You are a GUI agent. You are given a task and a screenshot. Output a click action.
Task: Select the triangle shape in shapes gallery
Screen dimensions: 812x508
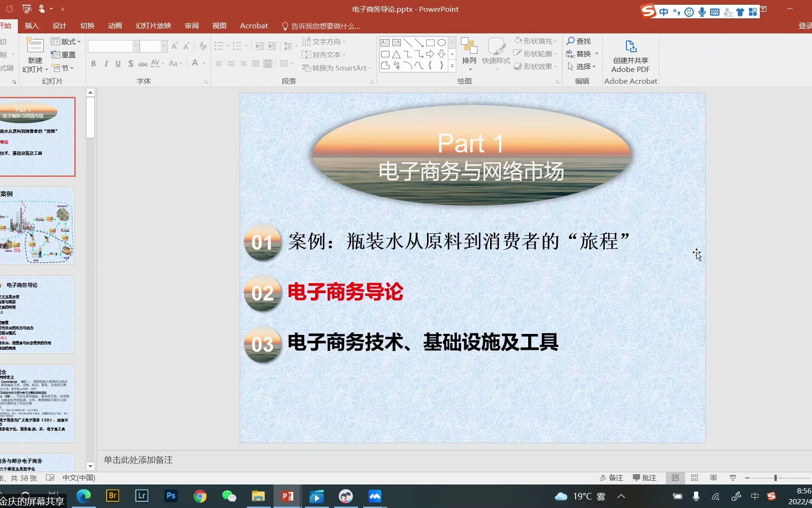[x=397, y=54]
